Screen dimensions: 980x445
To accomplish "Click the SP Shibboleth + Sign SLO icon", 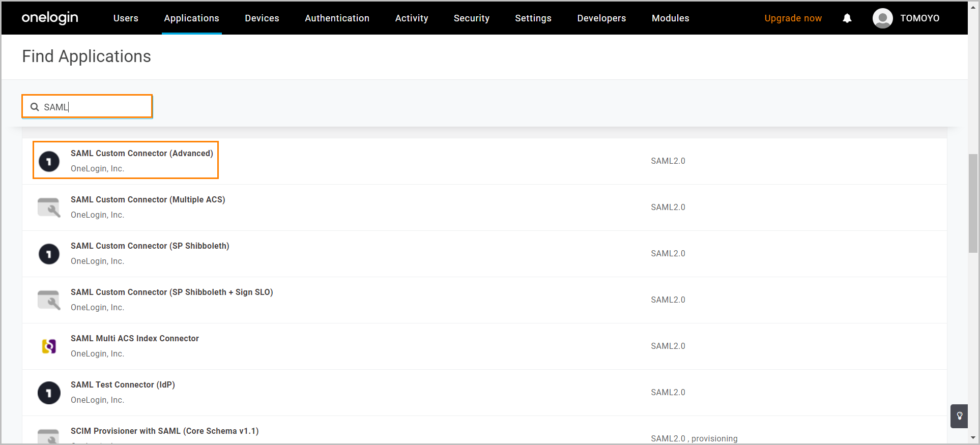I will (49, 300).
